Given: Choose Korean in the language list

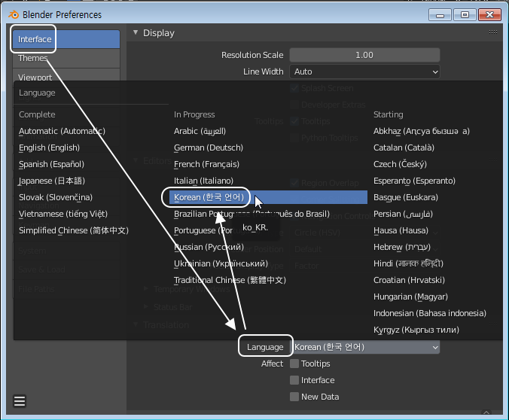Looking at the screenshot, I should [x=268, y=197].
